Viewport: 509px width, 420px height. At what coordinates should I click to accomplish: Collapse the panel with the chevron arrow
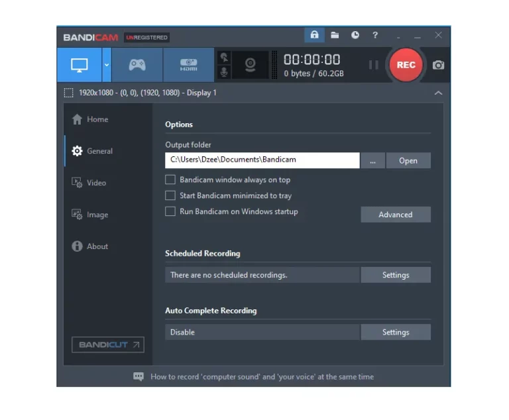(x=438, y=93)
